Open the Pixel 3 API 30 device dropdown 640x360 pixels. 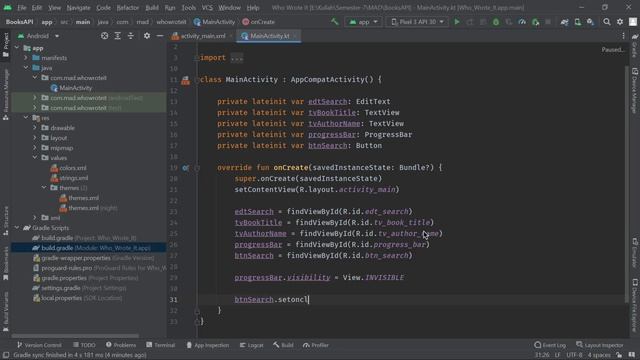(418, 22)
